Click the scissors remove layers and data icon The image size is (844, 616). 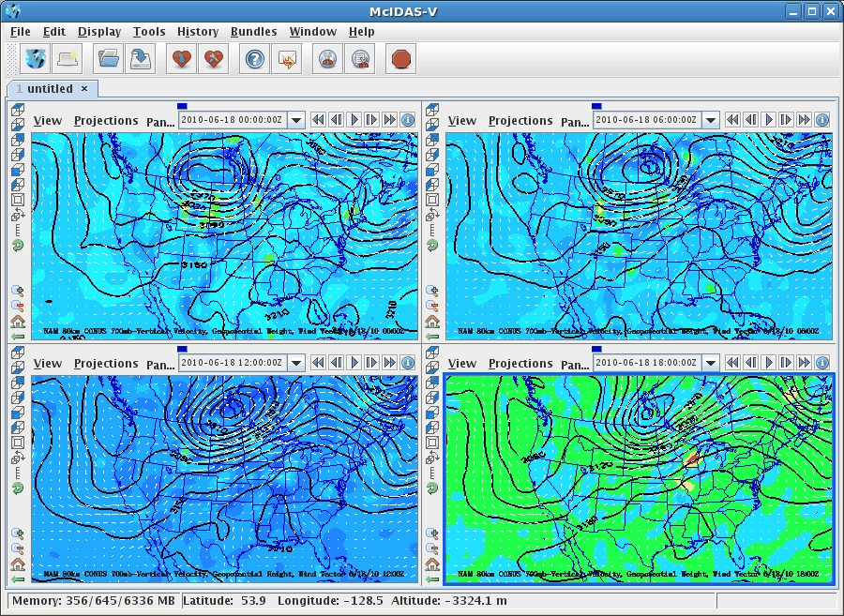click(328, 59)
